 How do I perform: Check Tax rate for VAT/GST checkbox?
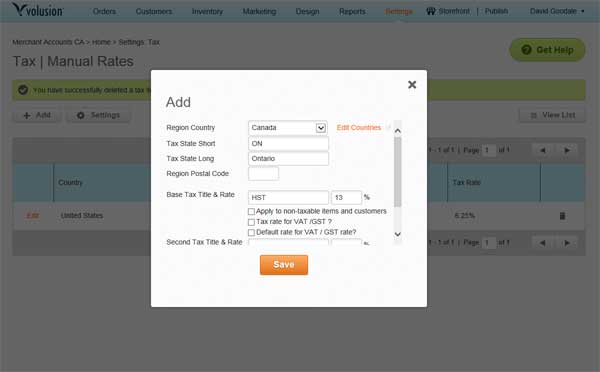[x=251, y=222]
